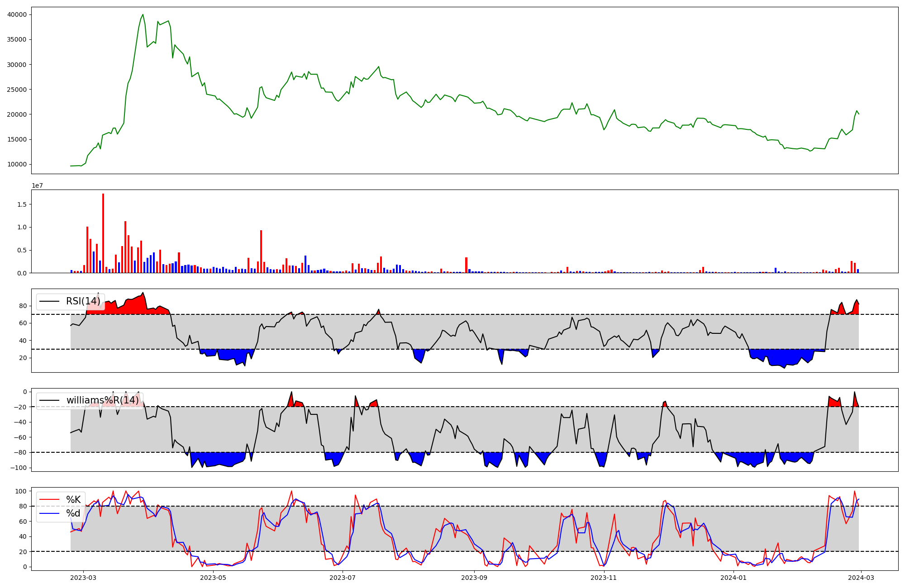Click the −60 Williams %R axis tick
Image resolution: width=905 pixels, height=588 pixels.
click(x=19, y=437)
